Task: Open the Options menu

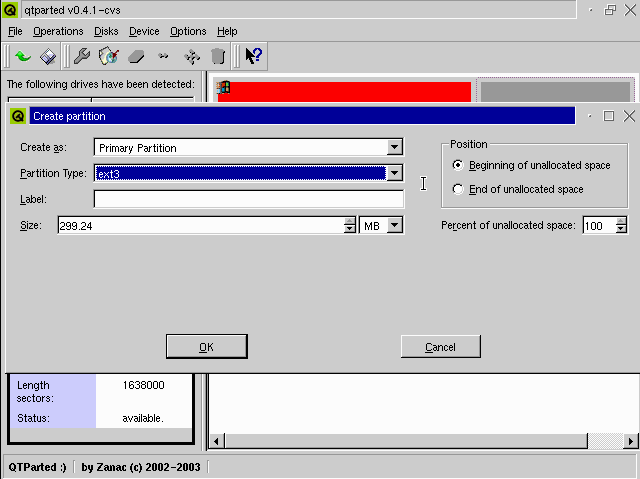Action: (188, 31)
